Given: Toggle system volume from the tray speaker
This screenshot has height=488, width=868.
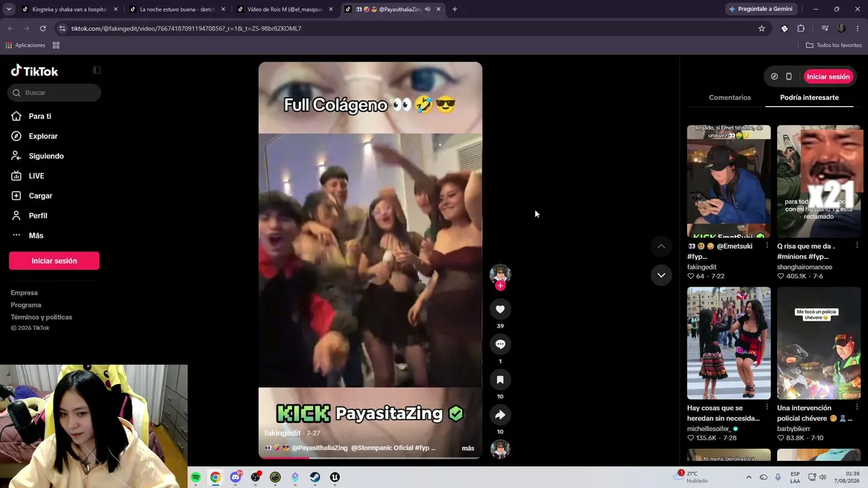Looking at the screenshot, I should [x=823, y=477].
